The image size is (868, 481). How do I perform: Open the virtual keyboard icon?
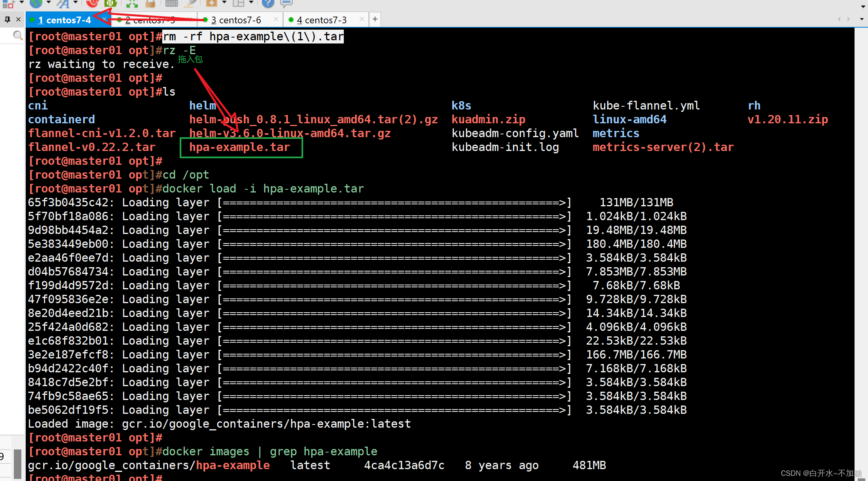(171, 3)
